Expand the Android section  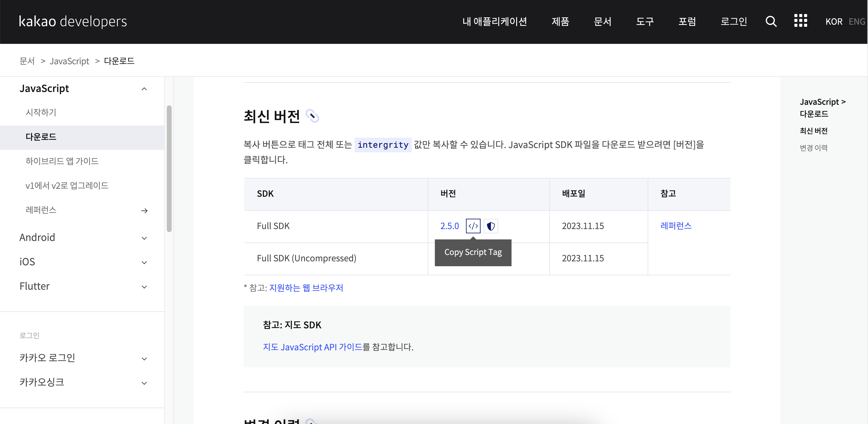tap(145, 238)
